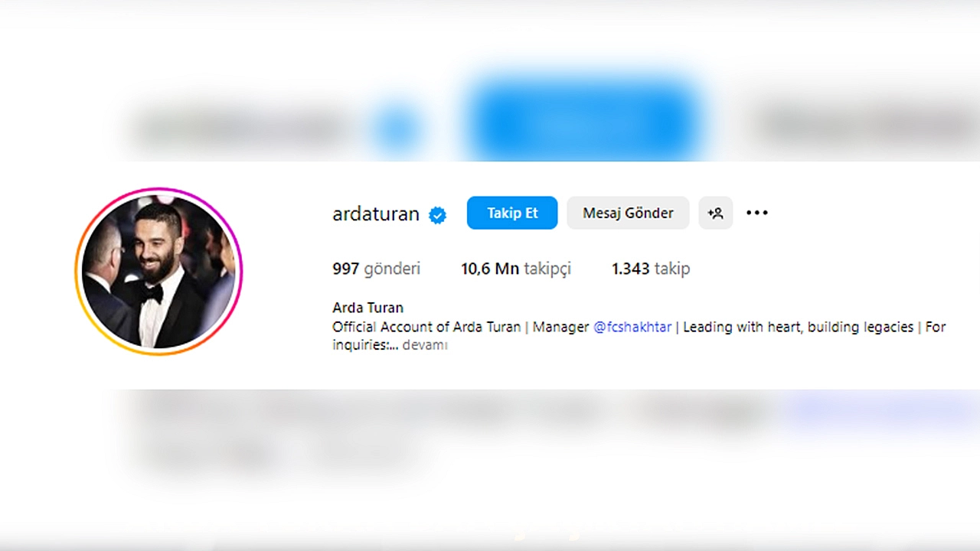This screenshot has height=551, width=980.
Task: View the 997 gönderi posts count
Action: click(376, 269)
